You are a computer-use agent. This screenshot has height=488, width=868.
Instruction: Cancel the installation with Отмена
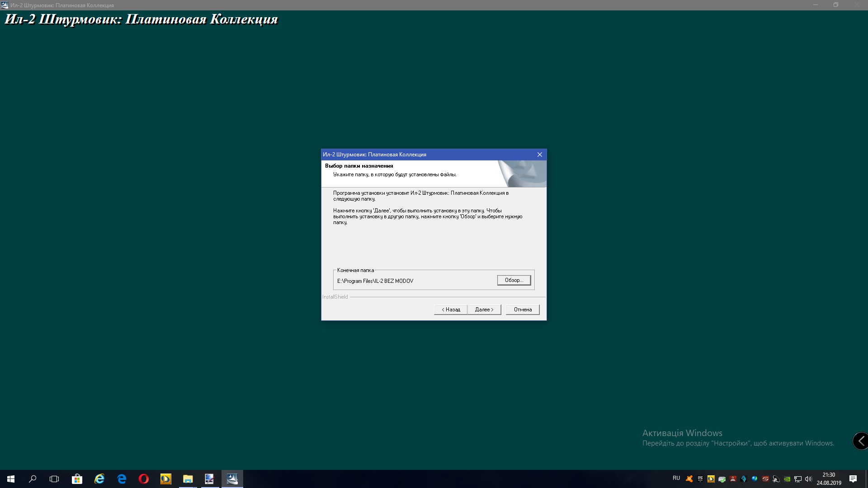523,310
